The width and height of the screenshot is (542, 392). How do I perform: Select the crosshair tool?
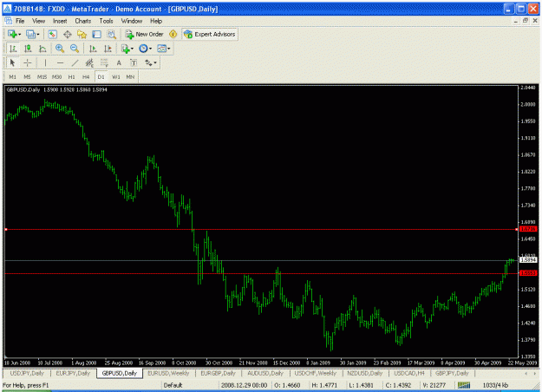(27, 63)
